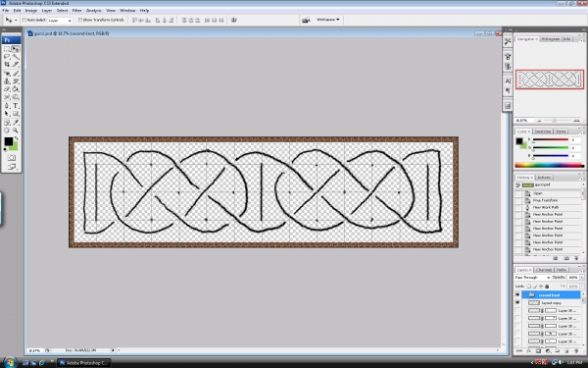
Task: Open Auto-Select Layer dropdown
Action: pyautogui.click(x=60, y=21)
